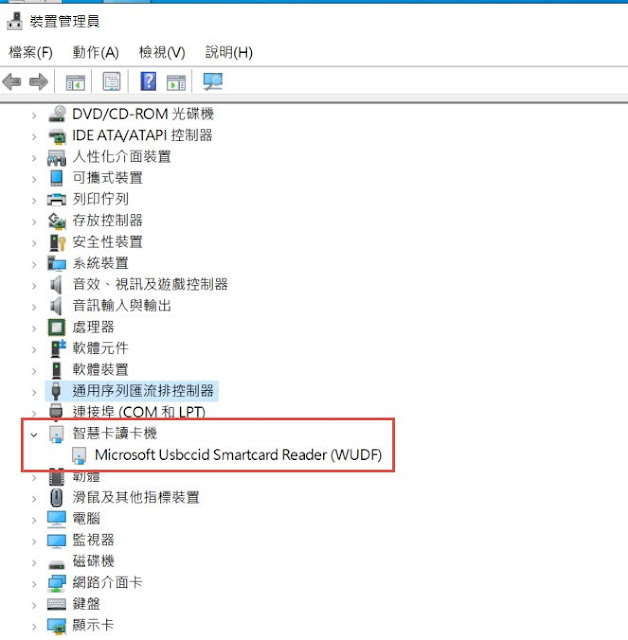Click the DVD/CD-ROM drive icon
628x640 pixels.
click(57, 114)
